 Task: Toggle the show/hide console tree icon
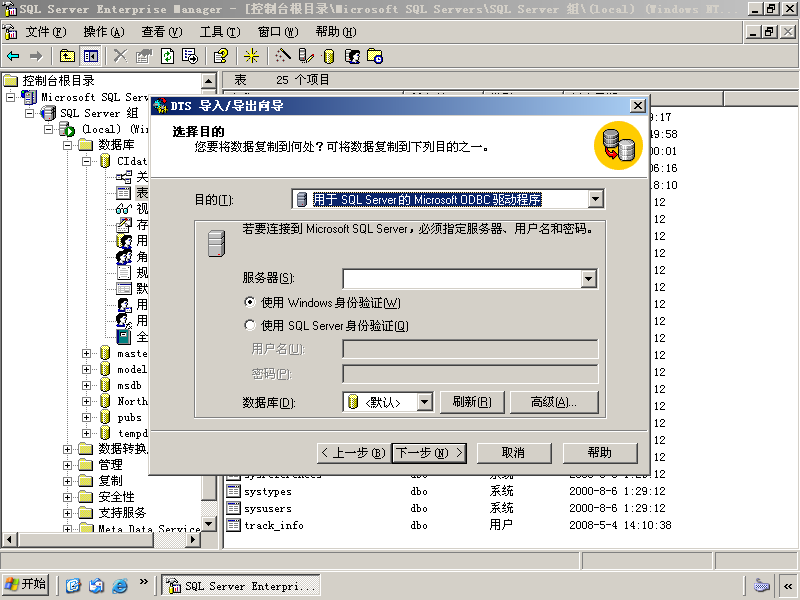[x=91, y=56]
